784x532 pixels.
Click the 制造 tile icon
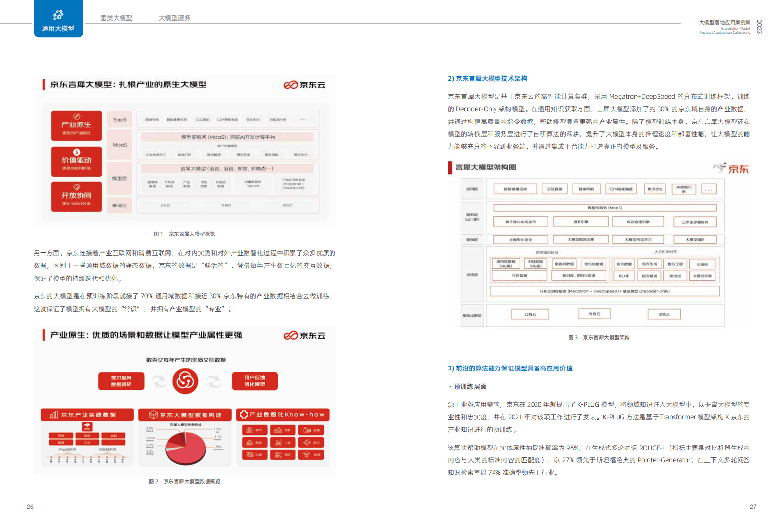pyautogui.click(x=250, y=443)
